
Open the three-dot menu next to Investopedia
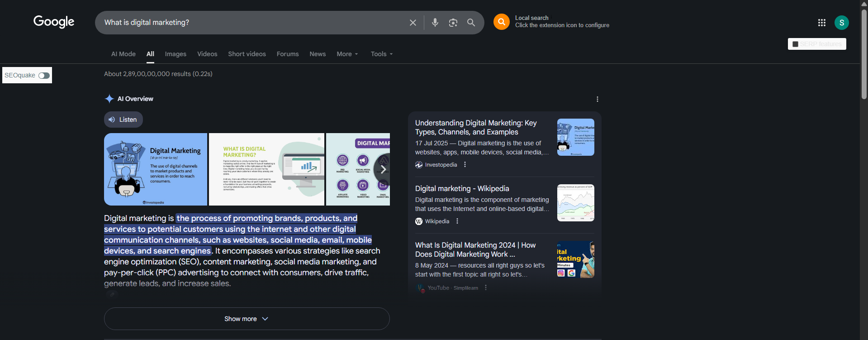tap(465, 165)
